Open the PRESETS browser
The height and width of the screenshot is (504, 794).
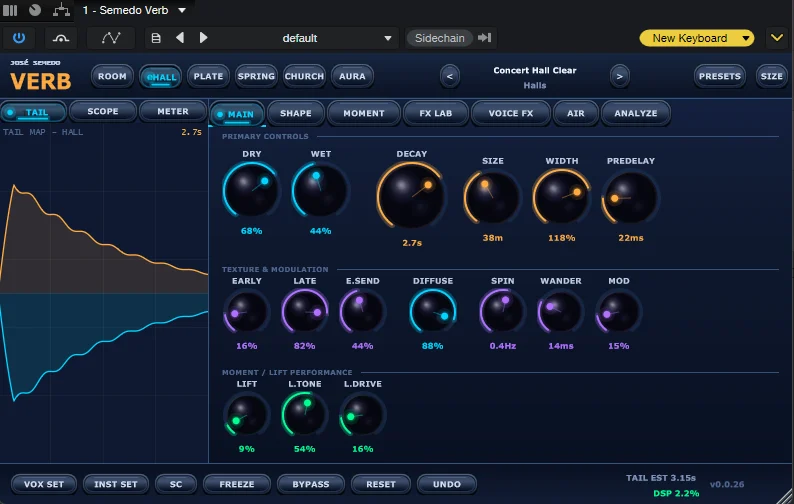(720, 76)
